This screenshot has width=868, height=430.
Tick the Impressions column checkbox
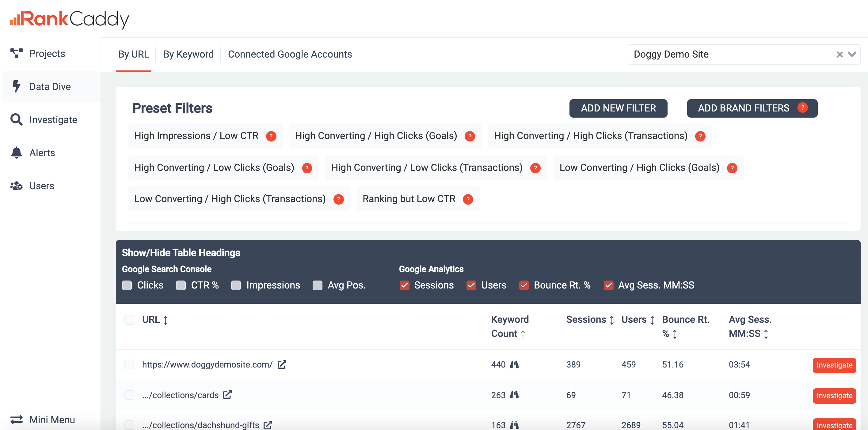tap(236, 285)
